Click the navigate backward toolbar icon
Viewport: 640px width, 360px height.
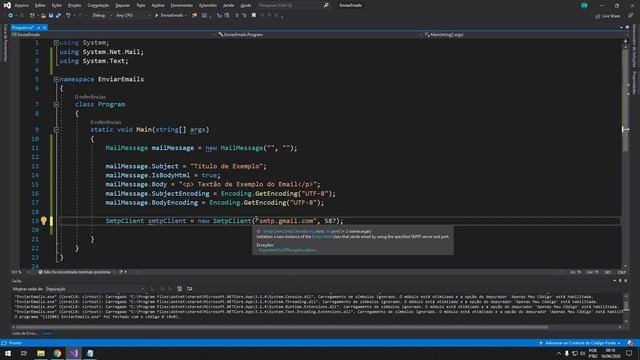tap(11, 16)
